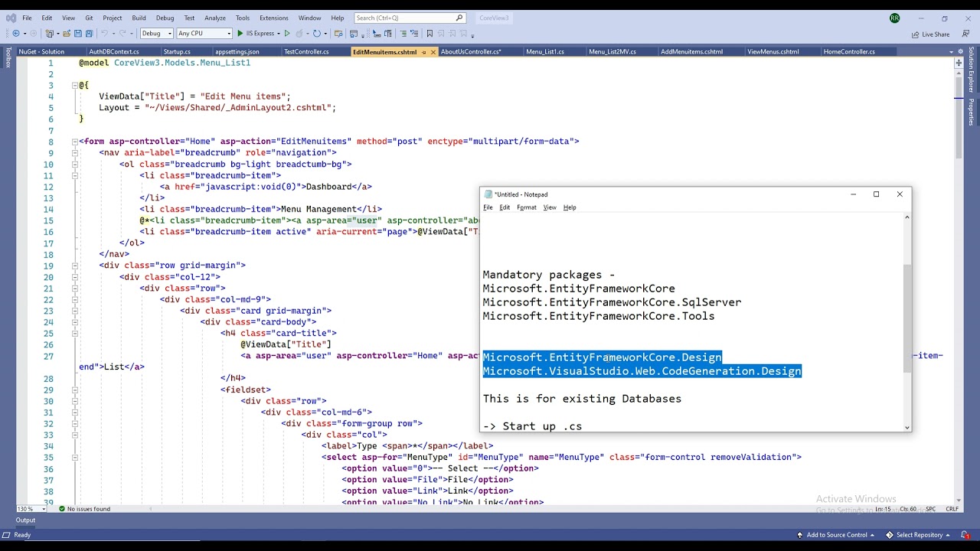The width and height of the screenshot is (980, 551).
Task: Open the RR account profile badge
Action: (894, 18)
